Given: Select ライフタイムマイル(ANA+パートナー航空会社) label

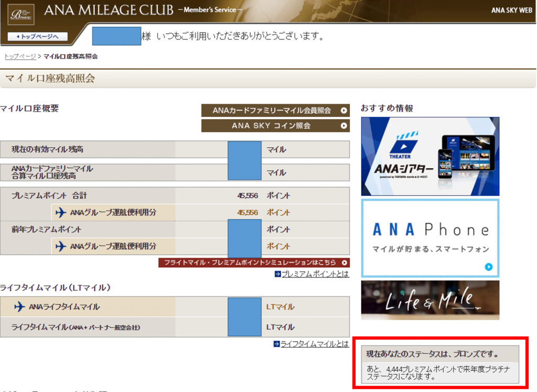Looking at the screenshot, I should coord(76,328).
